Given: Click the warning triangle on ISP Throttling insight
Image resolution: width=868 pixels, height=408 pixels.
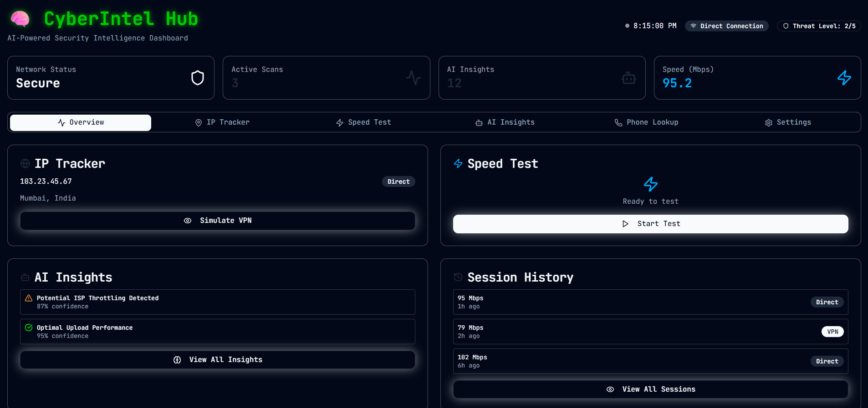Looking at the screenshot, I should (x=29, y=298).
